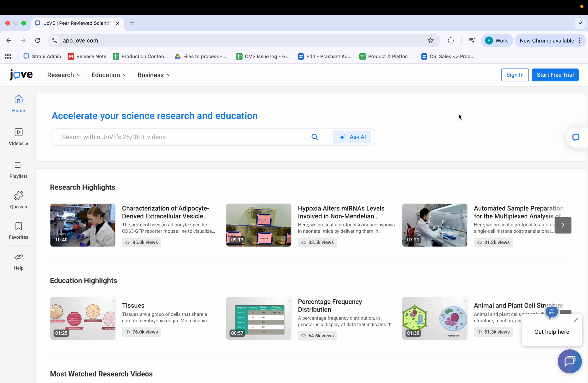The image size is (588, 383).
Task: Open the Favorites bookmark icon
Action: [18, 226]
